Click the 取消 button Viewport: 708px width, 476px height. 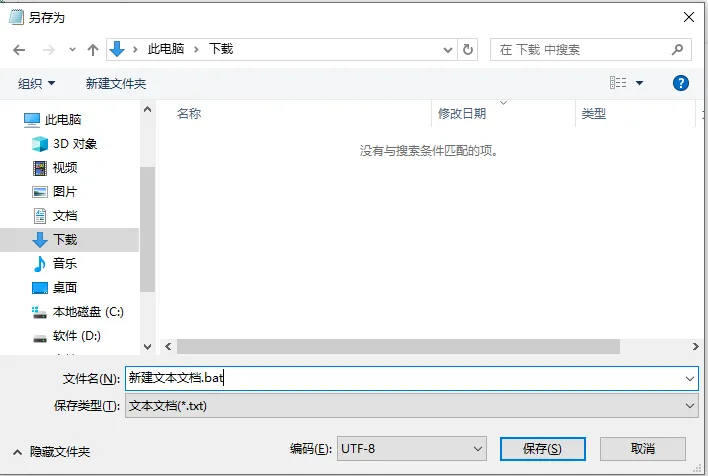click(x=643, y=449)
